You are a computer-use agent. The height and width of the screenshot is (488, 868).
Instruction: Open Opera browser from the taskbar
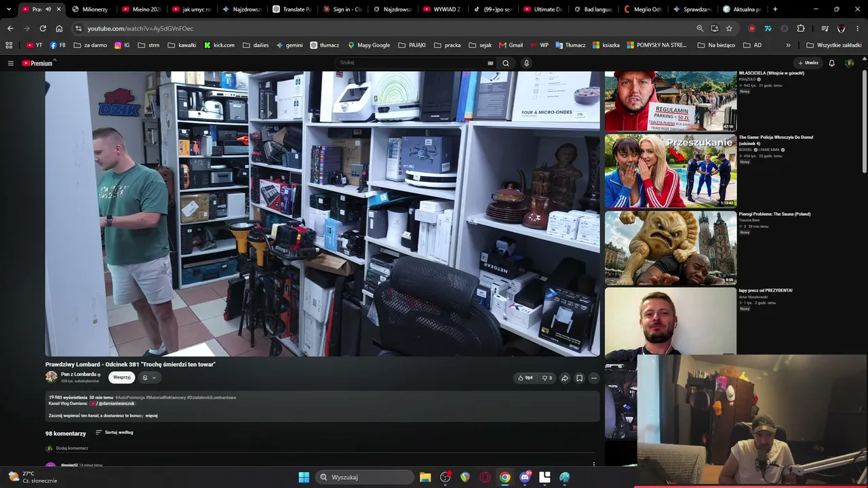(485, 477)
